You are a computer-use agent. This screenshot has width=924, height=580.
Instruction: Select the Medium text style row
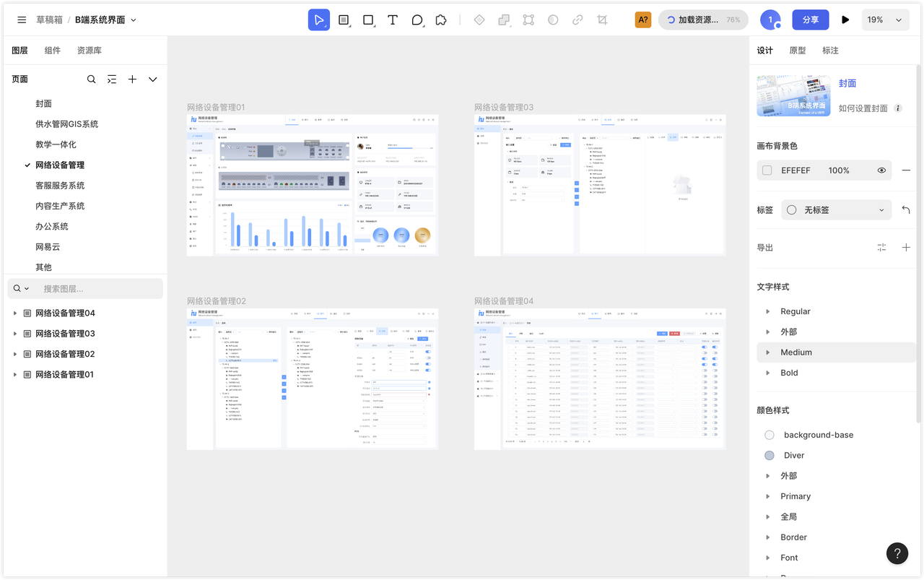pyautogui.click(x=837, y=352)
